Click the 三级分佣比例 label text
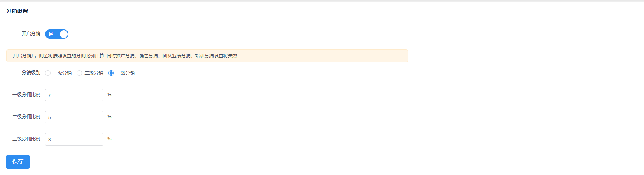Image resolution: width=644 pixels, height=175 pixels. [26, 139]
